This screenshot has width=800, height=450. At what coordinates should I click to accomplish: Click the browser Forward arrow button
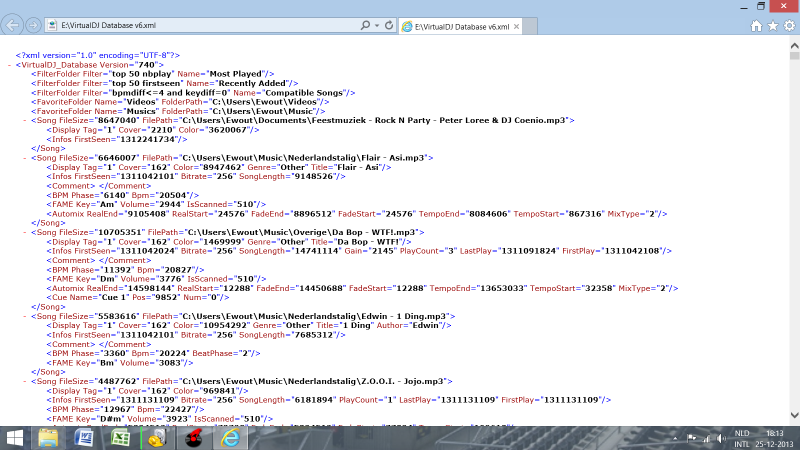click(33, 25)
